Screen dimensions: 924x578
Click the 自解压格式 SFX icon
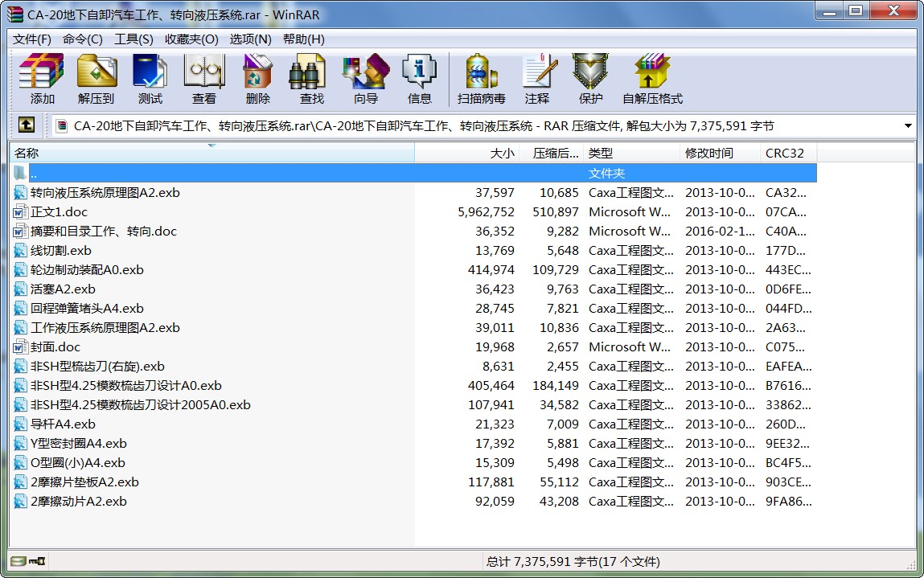[x=652, y=79]
